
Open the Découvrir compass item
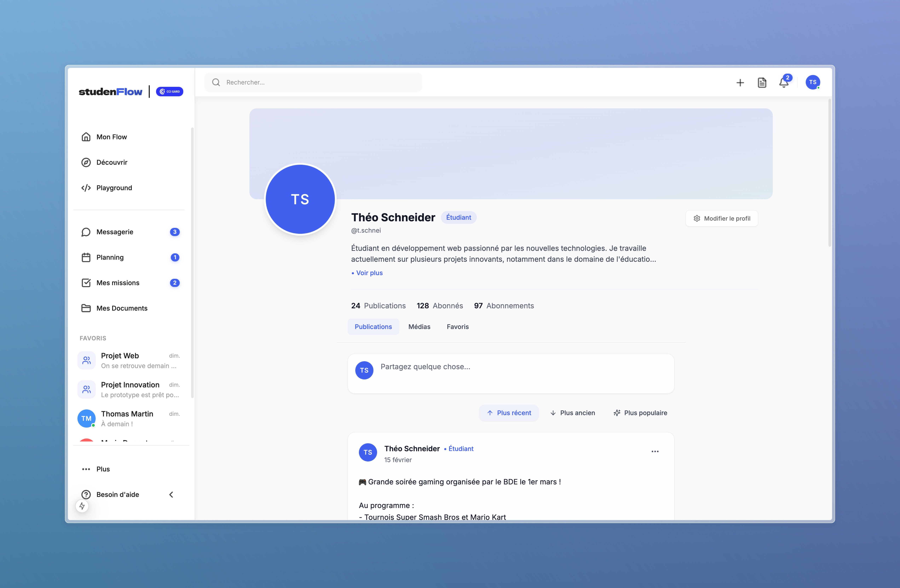click(112, 162)
